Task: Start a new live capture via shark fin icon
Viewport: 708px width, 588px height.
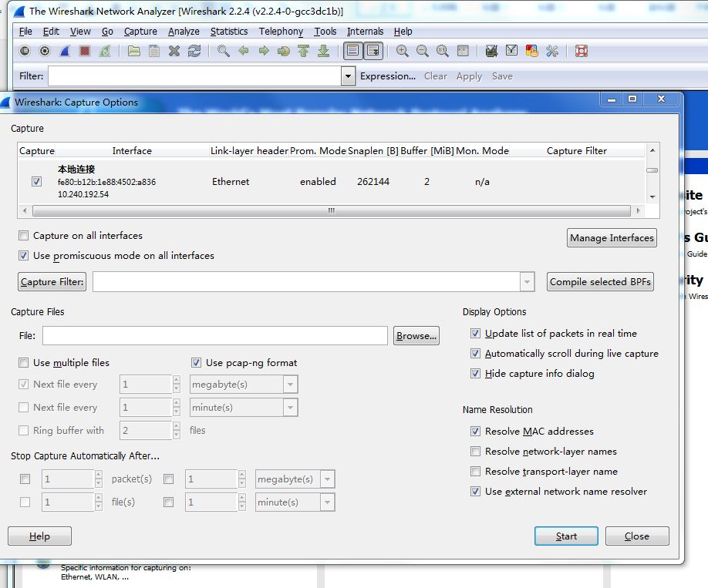Action: (x=65, y=51)
